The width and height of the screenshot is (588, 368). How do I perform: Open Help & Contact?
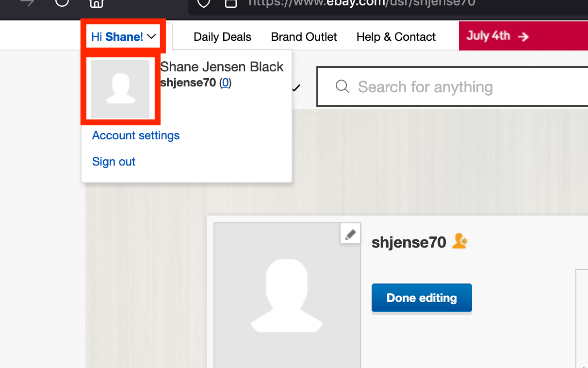pyautogui.click(x=396, y=36)
